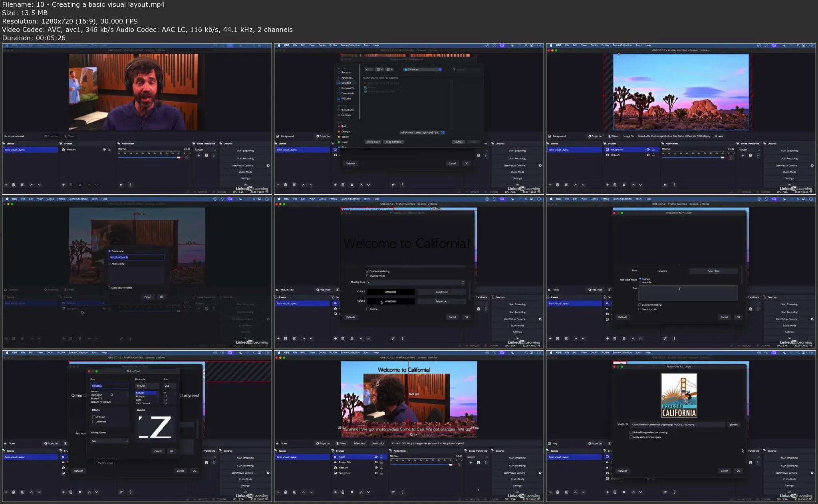Lock the Ticker source with its padlock
This screenshot has width=818, height=504.
point(381,457)
